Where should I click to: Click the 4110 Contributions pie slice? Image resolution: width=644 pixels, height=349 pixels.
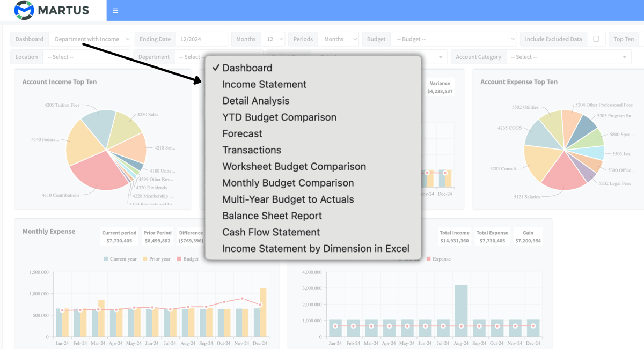point(99,172)
